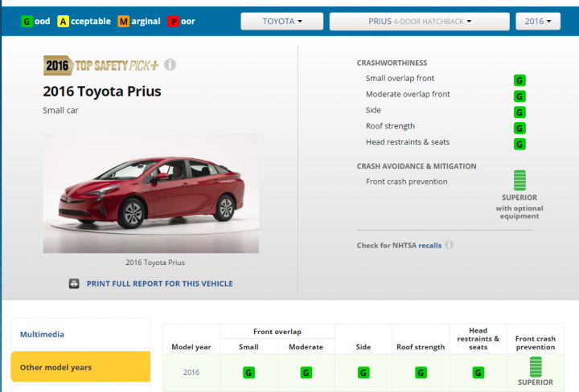Click Moderate overlap front label
The height and width of the screenshot is (392, 579).
[408, 94]
